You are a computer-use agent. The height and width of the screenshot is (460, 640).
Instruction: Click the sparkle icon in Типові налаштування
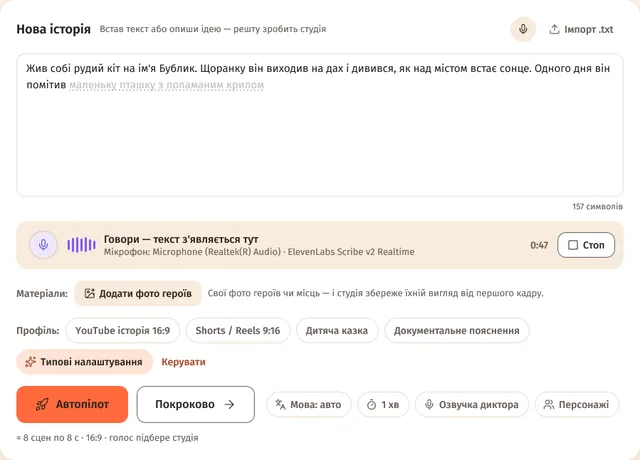click(30, 362)
